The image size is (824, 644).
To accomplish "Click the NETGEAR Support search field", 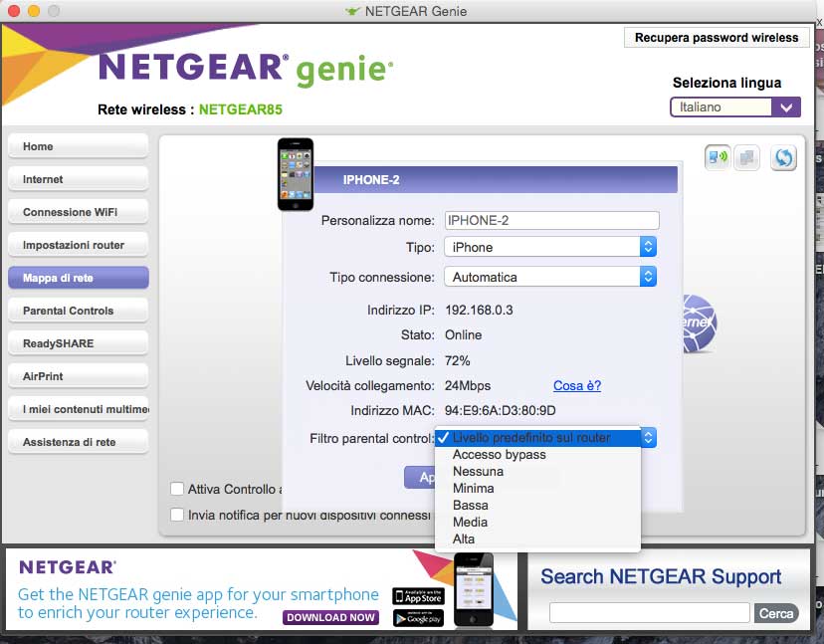I will [x=650, y=613].
